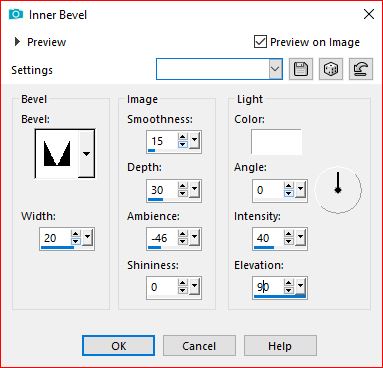Expand the Preview disclosure triangle
383x368 pixels.
click(x=17, y=42)
